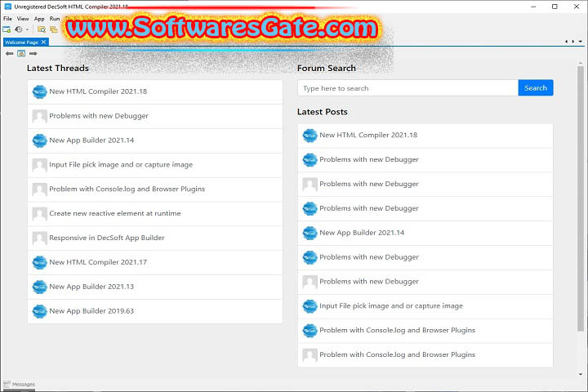Click DecSoft avatar beside New HTML Compiler 2021.17
This screenshot has width=588, height=392.
pos(39,262)
